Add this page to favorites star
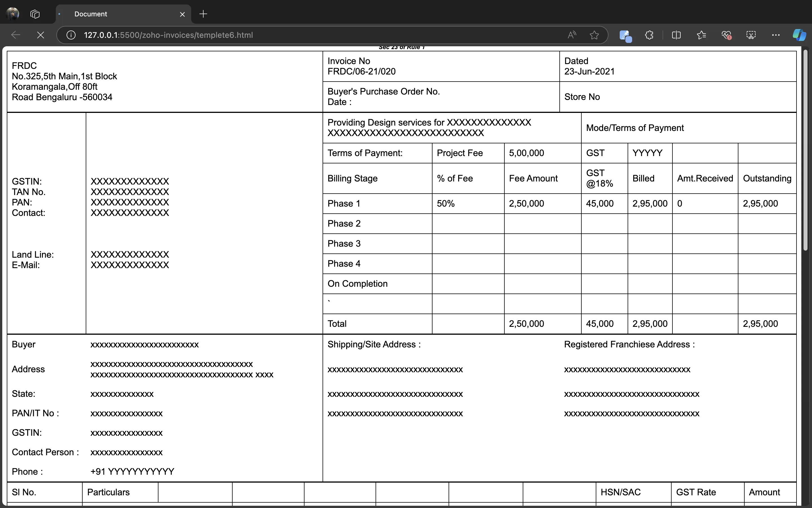Viewport: 812px width, 508px height. pos(594,35)
